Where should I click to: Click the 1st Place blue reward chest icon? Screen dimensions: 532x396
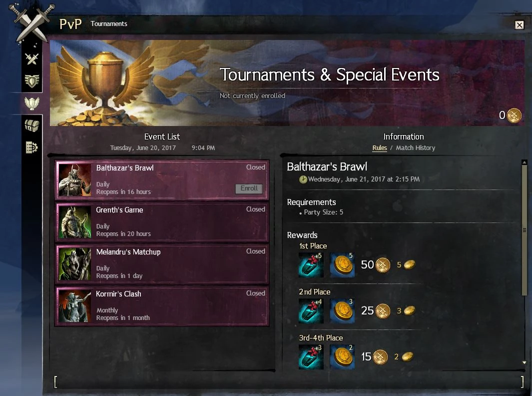point(311,265)
